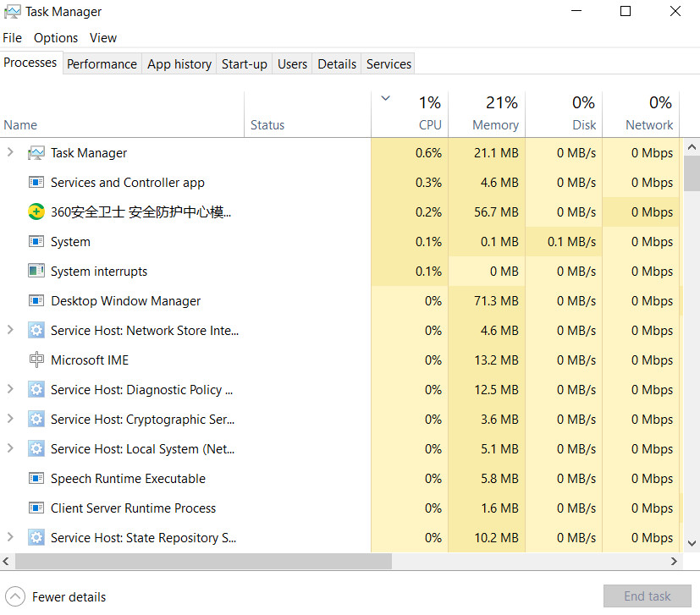Image resolution: width=700 pixels, height=615 pixels.
Task: Sort by the CPU column header
Action: [x=410, y=114]
